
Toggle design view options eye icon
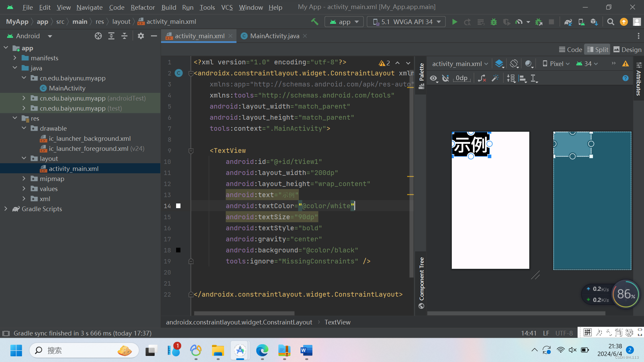point(433,78)
